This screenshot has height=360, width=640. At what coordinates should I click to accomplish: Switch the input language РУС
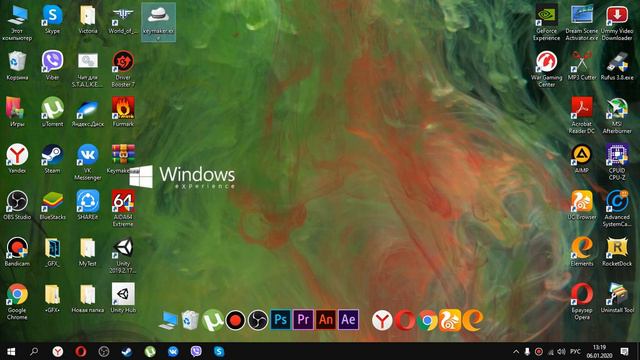575,351
